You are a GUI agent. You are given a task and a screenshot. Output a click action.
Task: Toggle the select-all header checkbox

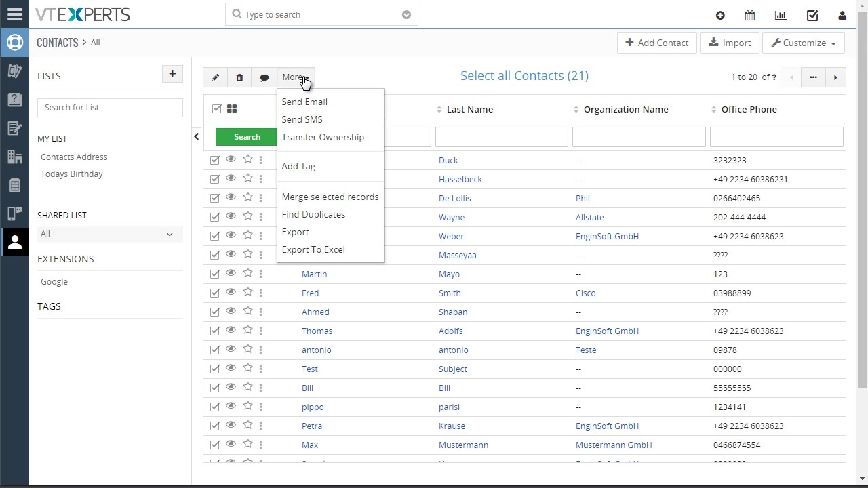click(217, 108)
